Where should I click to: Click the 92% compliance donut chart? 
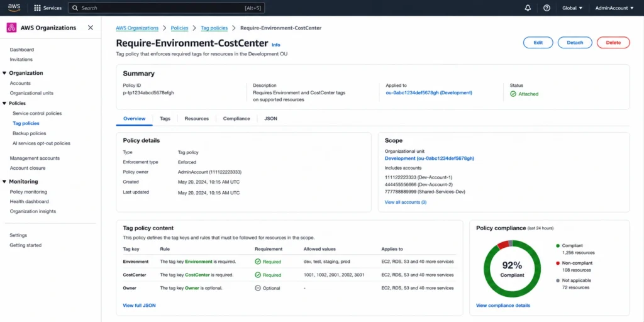click(512, 269)
